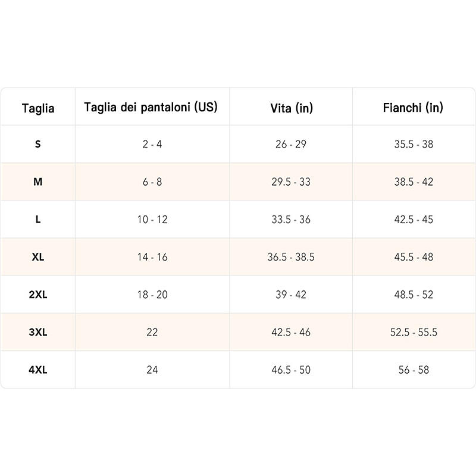Choose the XL size row label
The height and width of the screenshot is (476, 476).
tap(38, 257)
